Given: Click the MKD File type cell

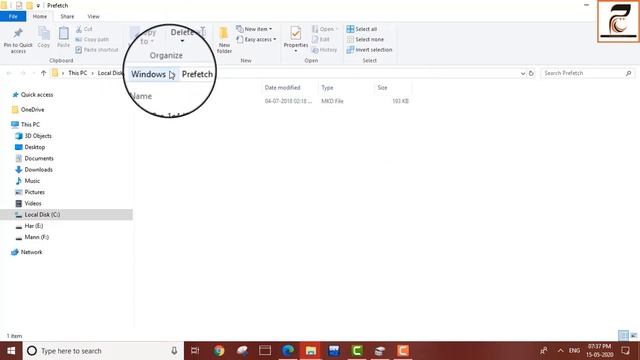Looking at the screenshot, I should pos(332,101).
